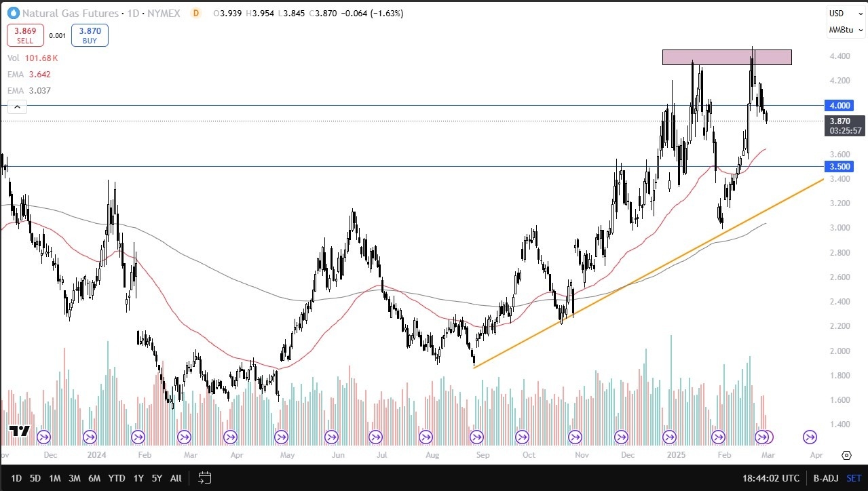Open the event marker above Apr 2024 label
Viewport: 868px width, 491px height.
tap(230, 437)
